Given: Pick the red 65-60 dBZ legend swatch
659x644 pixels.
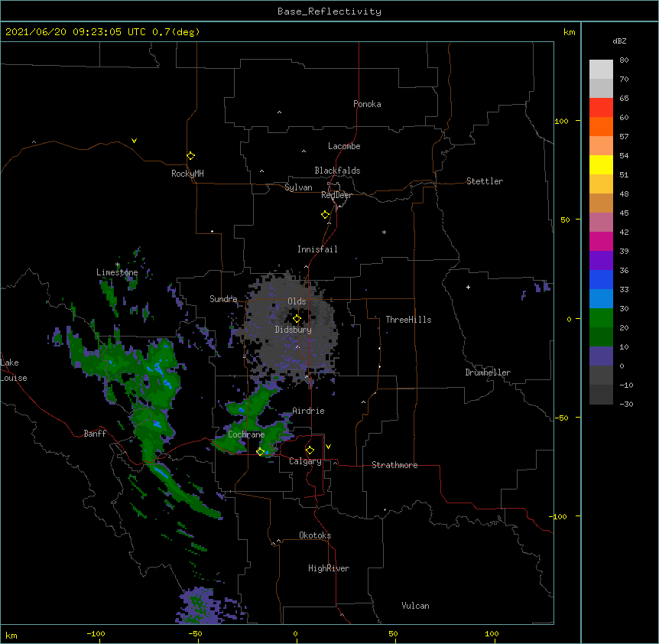Looking at the screenshot, I should point(601,108).
